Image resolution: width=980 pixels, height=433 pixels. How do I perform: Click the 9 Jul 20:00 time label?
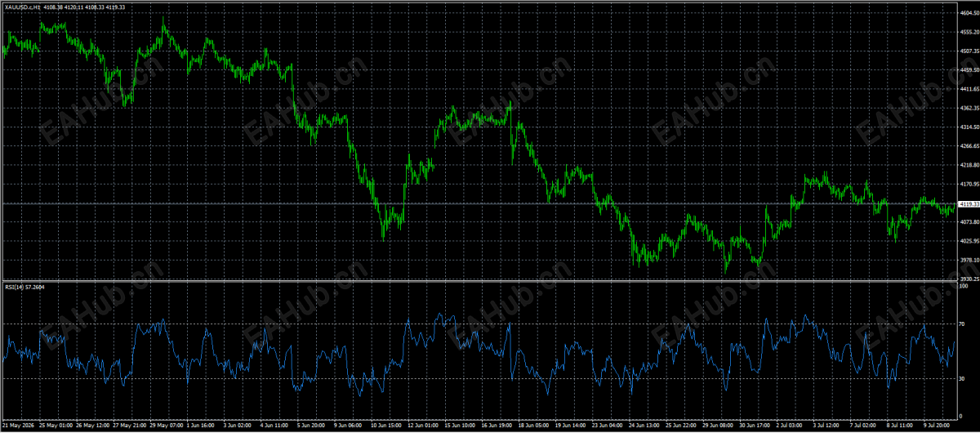[x=935, y=426]
